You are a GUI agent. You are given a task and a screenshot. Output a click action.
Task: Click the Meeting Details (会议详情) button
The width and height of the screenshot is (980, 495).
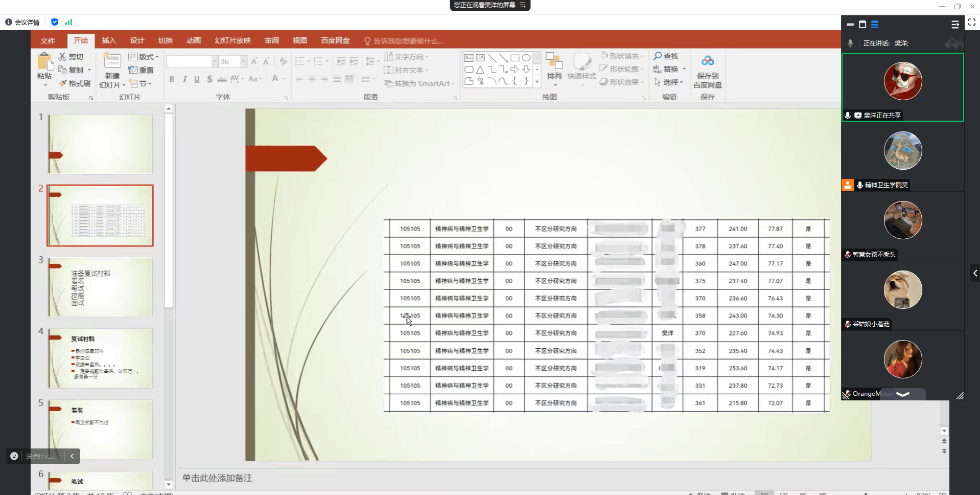coord(22,22)
